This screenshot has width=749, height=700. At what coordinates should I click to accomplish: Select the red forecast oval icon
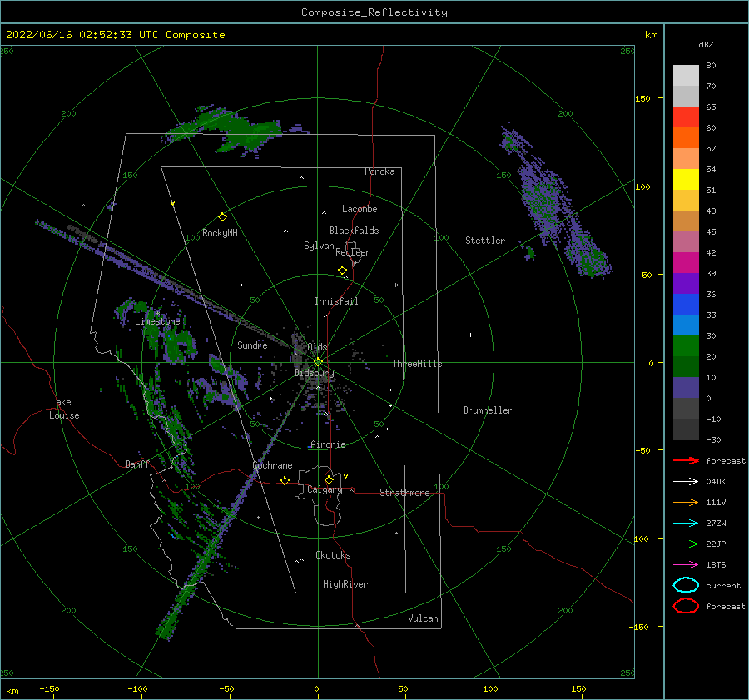click(686, 606)
